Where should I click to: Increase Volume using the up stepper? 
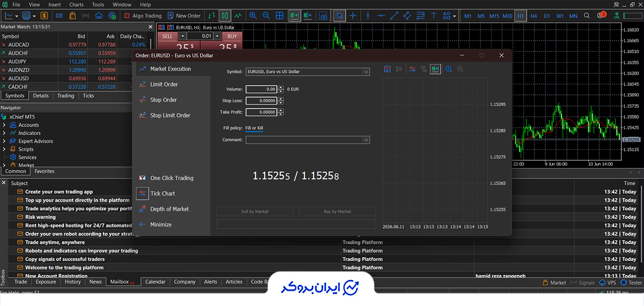280,87
